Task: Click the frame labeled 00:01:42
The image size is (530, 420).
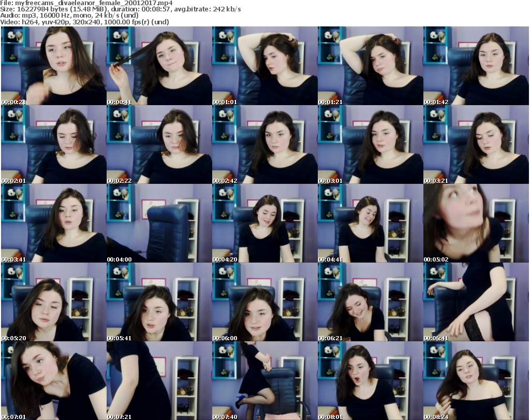Action: tap(476, 66)
